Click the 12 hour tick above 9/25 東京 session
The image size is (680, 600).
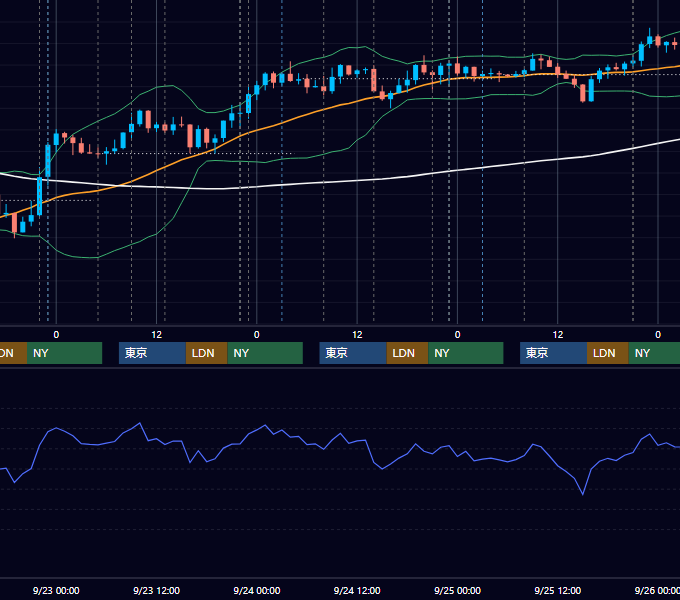(x=558, y=335)
